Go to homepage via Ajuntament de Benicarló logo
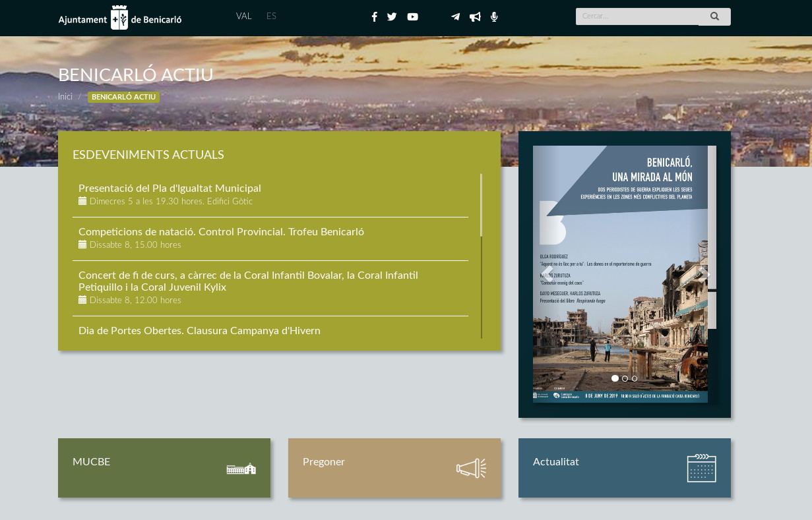This screenshot has width=812, height=520. (120, 18)
